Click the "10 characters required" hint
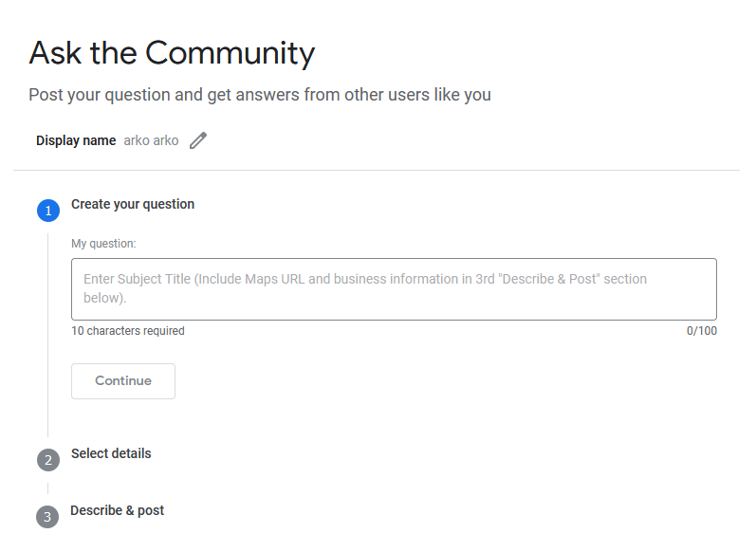Image resolution: width=756 pixels, height=552 pixels. pyautogui.click(x=128, y=331)
